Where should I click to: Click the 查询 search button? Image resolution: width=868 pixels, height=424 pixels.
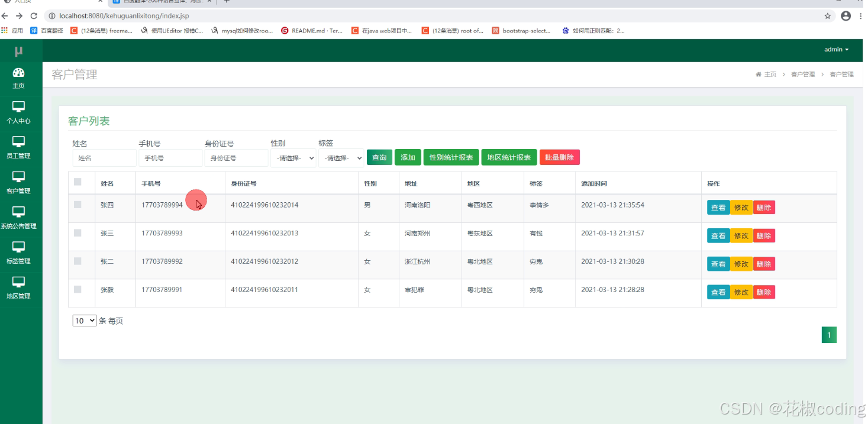(x=379, y=157)
